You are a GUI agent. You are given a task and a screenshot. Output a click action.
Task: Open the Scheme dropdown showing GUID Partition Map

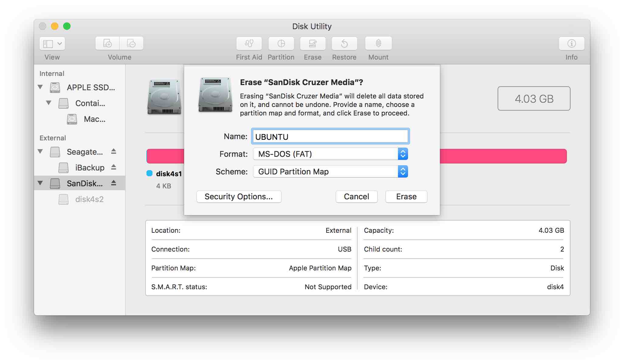(330, 172)
